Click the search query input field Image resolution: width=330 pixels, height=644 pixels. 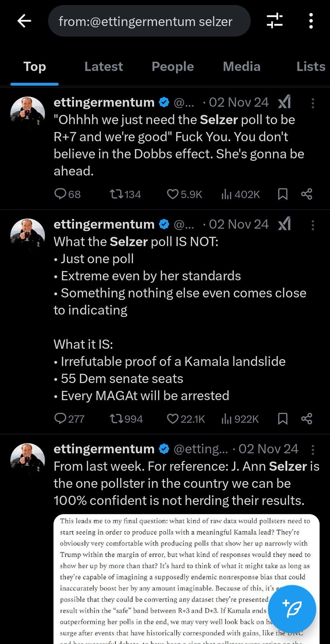click(x=149, y=21)
